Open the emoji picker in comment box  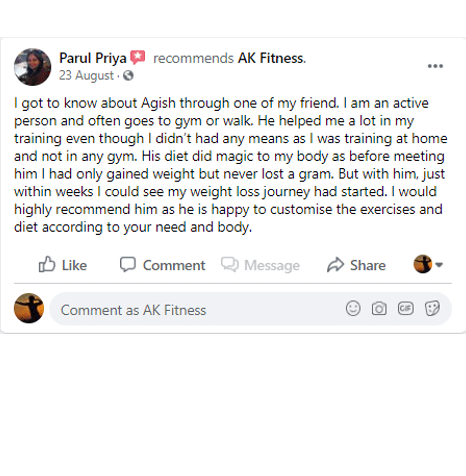tap(353, 309)
